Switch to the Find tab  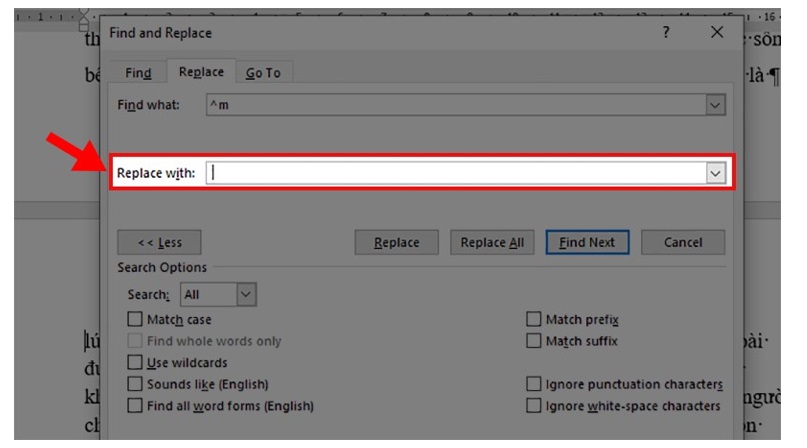tap(139, 73)
